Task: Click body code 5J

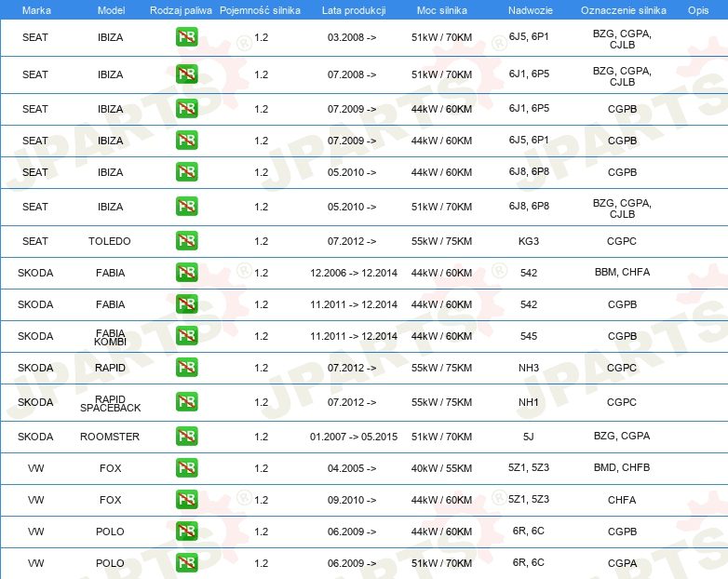Action: [x=529, y=437]
